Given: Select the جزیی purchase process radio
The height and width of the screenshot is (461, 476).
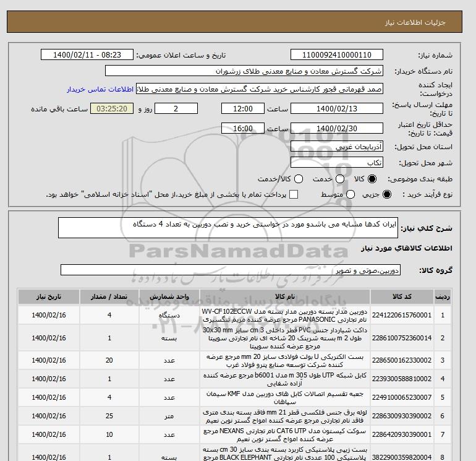Looking at the screenshot, I should click(387, 194).
